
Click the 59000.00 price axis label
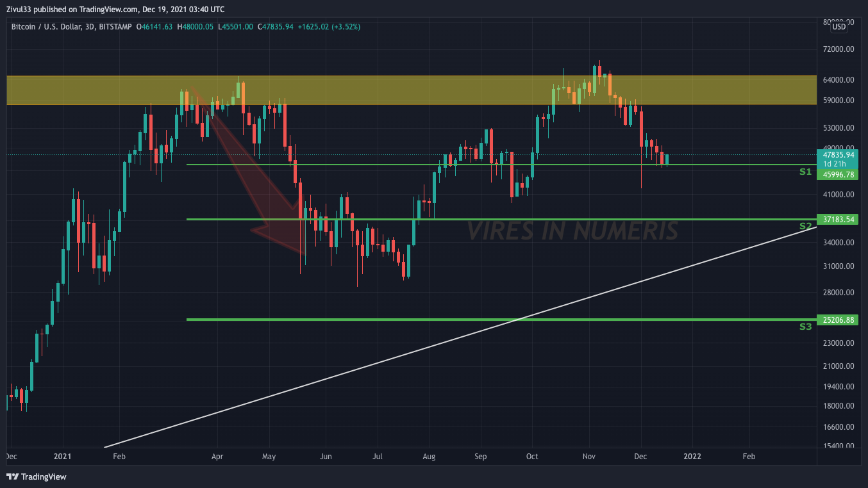pyautogui.click(x=839, y=101)
